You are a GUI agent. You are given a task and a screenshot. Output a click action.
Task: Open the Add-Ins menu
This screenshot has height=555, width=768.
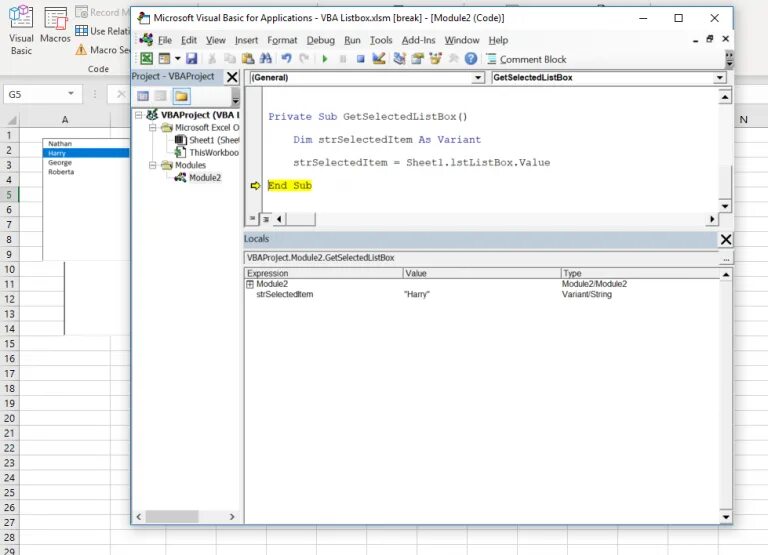click(418, 40)
